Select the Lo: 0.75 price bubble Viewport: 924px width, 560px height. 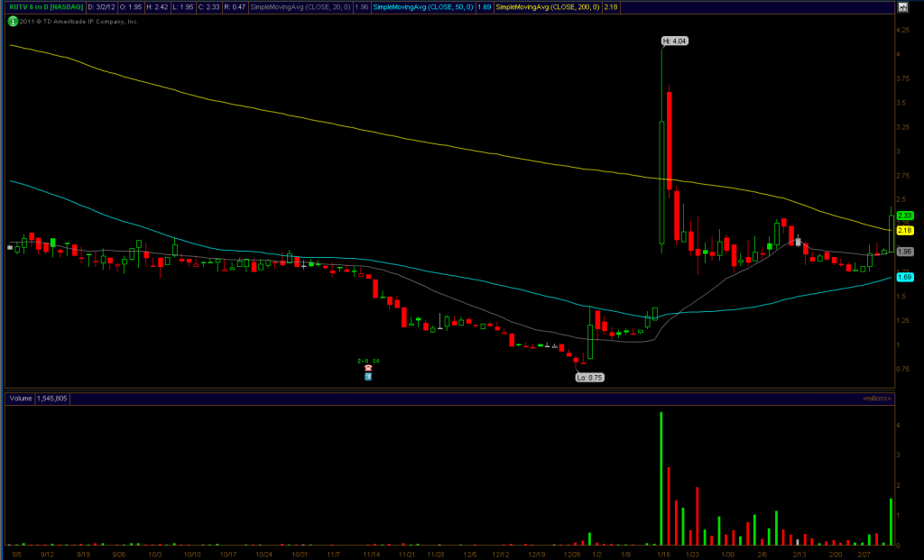pos(589,378)
